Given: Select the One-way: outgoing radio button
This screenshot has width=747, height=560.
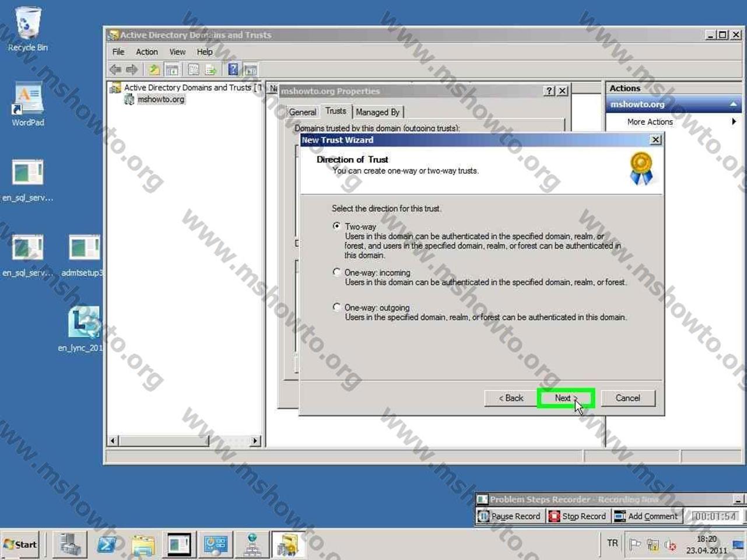Looking at the screenshot, I should 336,307.
